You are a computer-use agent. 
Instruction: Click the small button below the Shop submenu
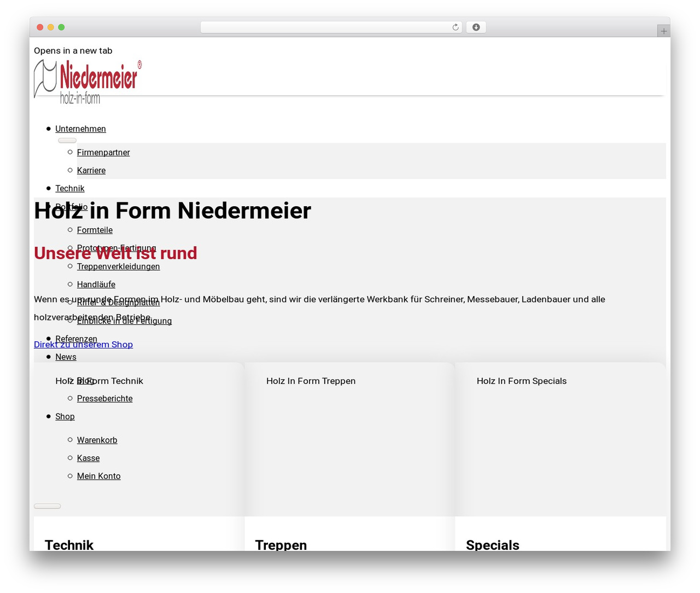pos(47,506)
